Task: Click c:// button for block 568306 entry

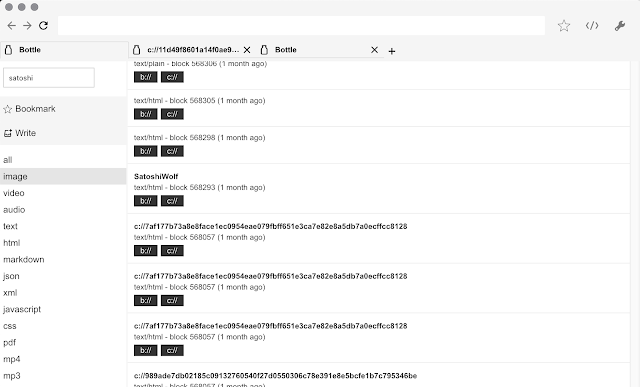Action: click(x=172, y=77)
